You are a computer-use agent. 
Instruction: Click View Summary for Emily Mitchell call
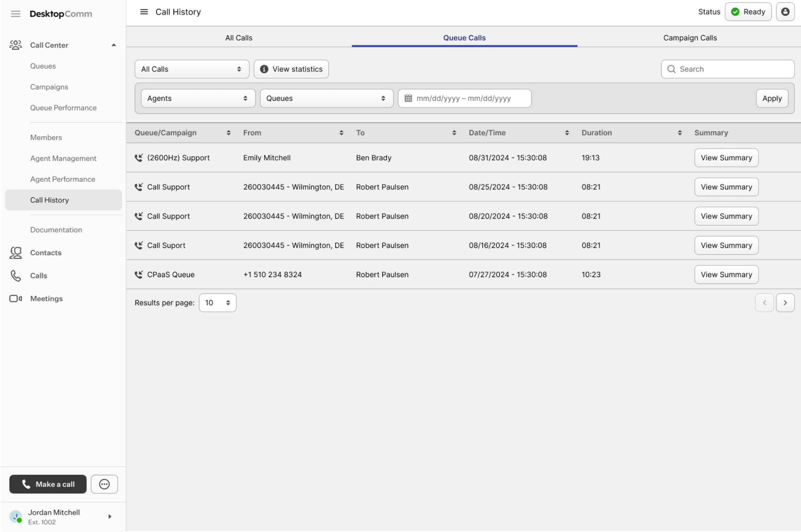pos(726,158)
